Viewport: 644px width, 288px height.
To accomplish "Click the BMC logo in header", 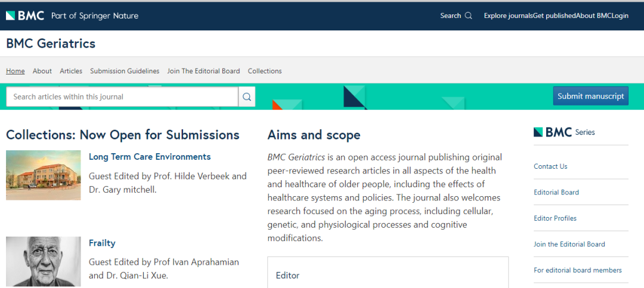I will [x=25, y=16].
